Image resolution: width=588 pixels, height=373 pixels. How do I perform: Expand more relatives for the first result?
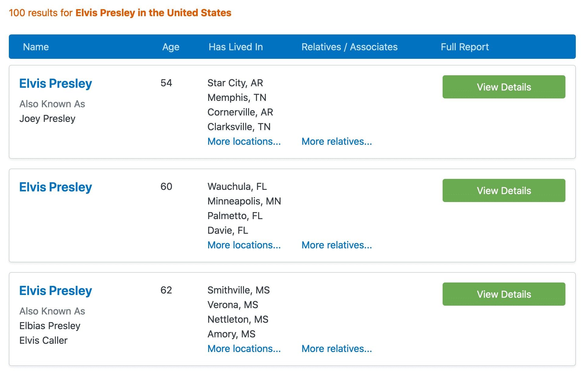(x=337, y=141)
